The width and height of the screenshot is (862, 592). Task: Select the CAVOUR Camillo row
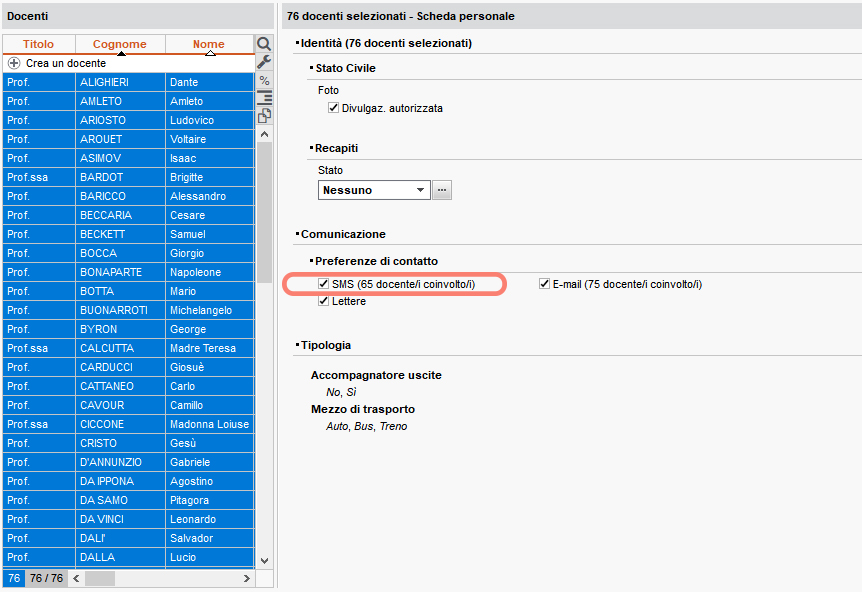129,405
